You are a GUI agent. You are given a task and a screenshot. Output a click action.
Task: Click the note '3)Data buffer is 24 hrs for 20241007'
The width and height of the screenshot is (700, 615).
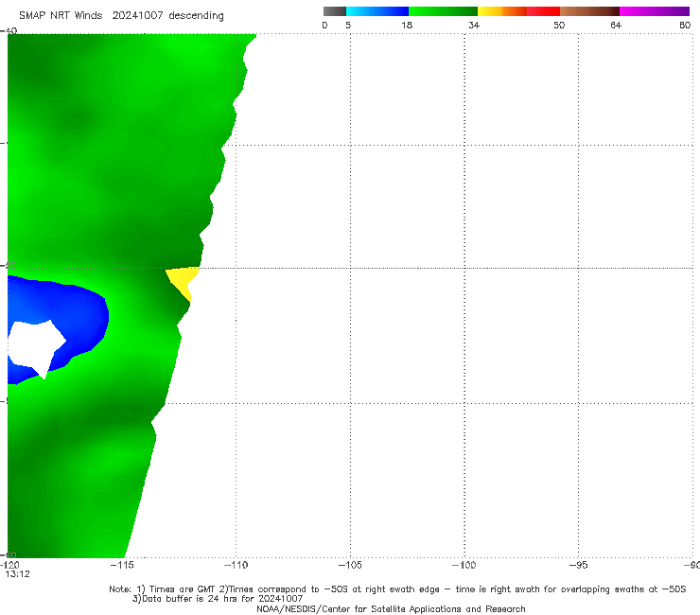218,599
